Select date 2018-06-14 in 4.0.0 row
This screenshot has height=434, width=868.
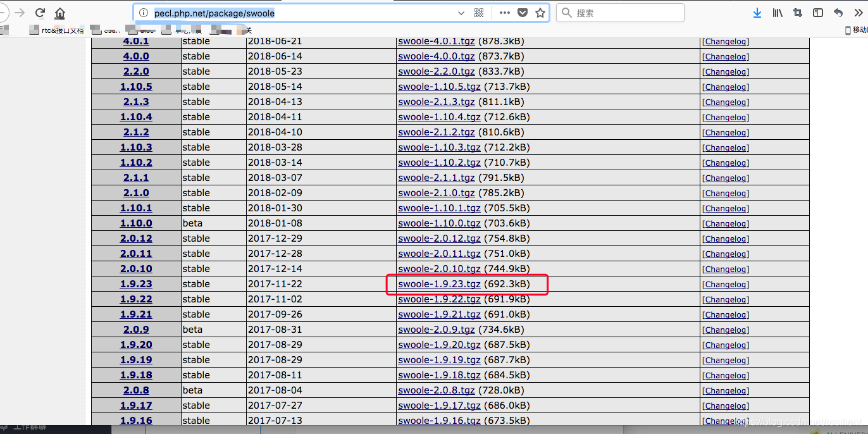[275, 56]
